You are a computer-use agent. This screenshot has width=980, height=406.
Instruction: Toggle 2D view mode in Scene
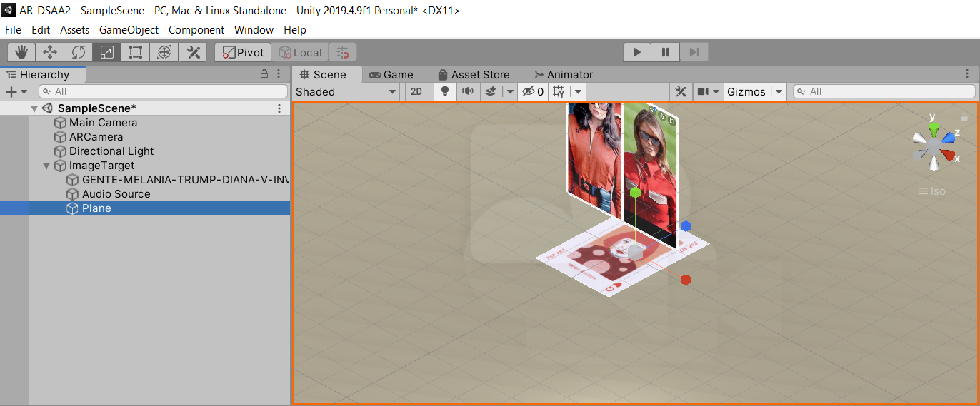416,91
